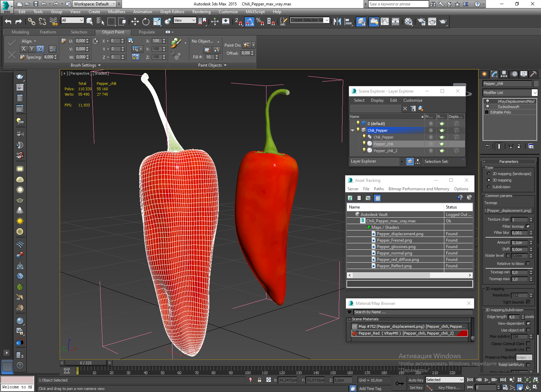Switch to the Motion command panel tab
Screen dimensions: 541x392
click(x=514, y=74)
